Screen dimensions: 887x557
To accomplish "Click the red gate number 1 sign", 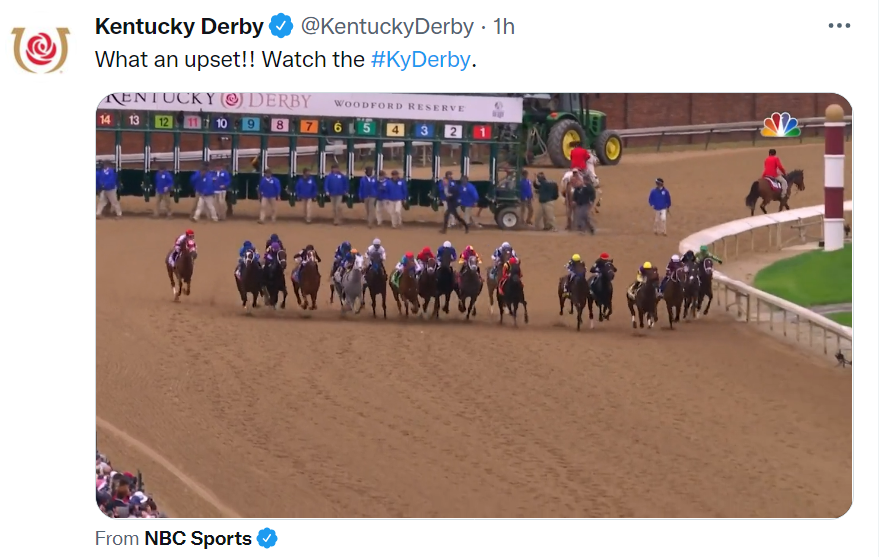I will coord(482,132).
